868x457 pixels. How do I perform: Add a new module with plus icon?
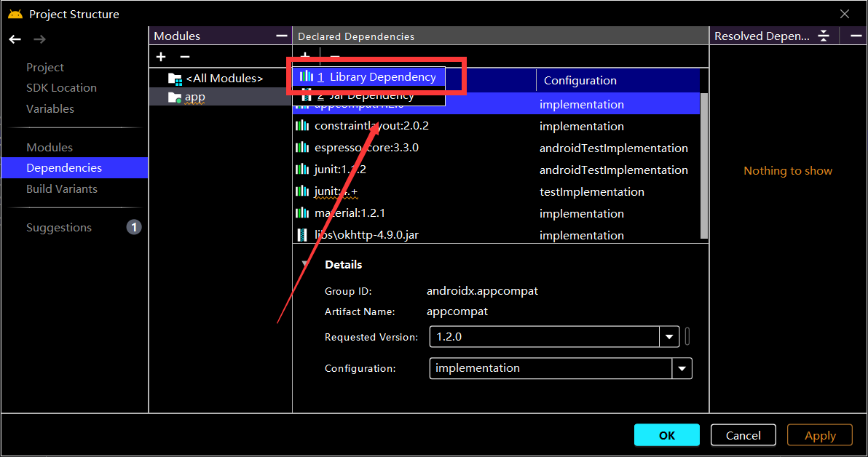[x=161, y=57]
